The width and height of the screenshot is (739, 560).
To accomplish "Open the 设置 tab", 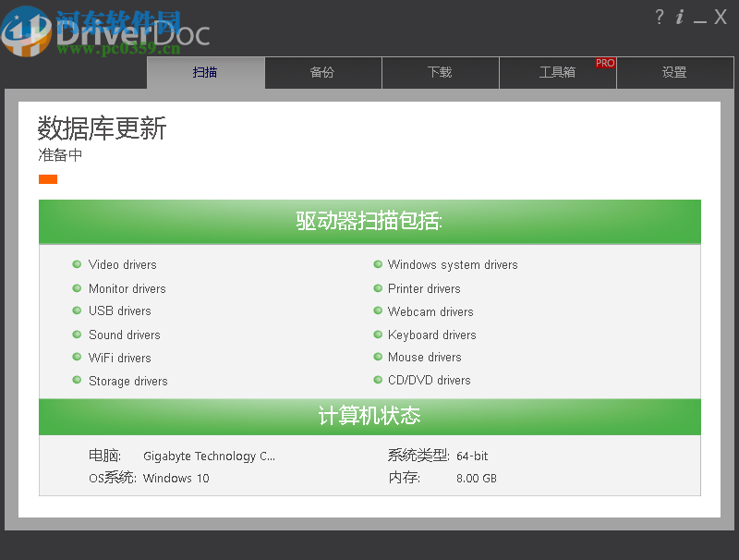I will tap(675, 72).
